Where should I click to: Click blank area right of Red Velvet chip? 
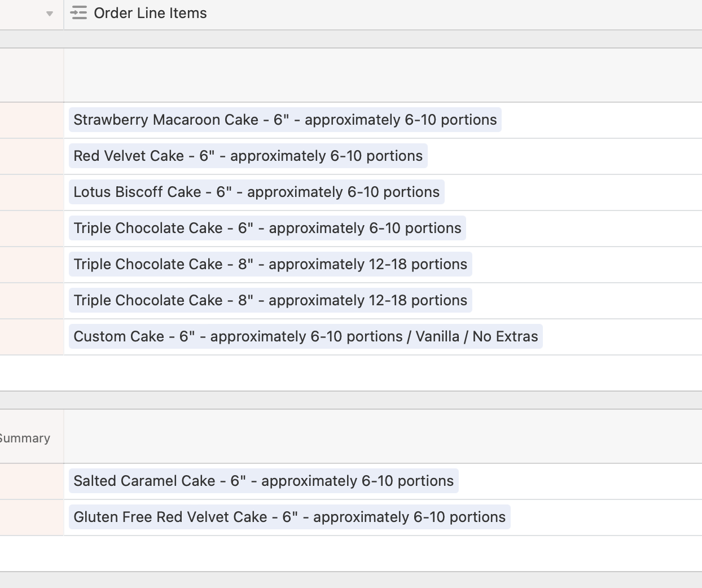(x=564, y=156)
